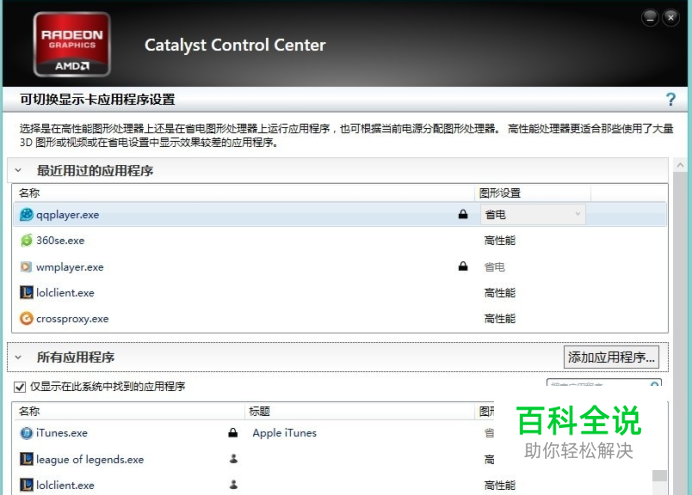Image resolution: width=692 pixels, height=495 pixels.
Task: Click the wmplayer.exe media player icon
Action: 26,266
